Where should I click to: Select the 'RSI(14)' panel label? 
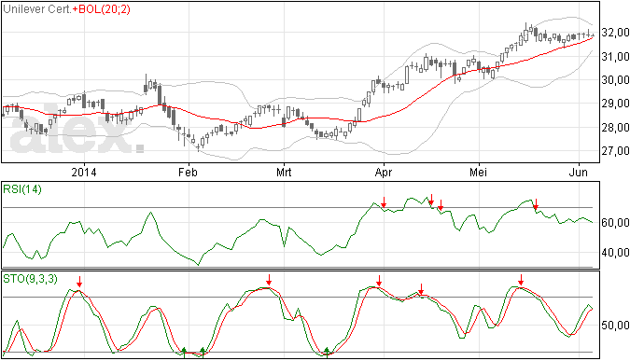click(22, 189)
